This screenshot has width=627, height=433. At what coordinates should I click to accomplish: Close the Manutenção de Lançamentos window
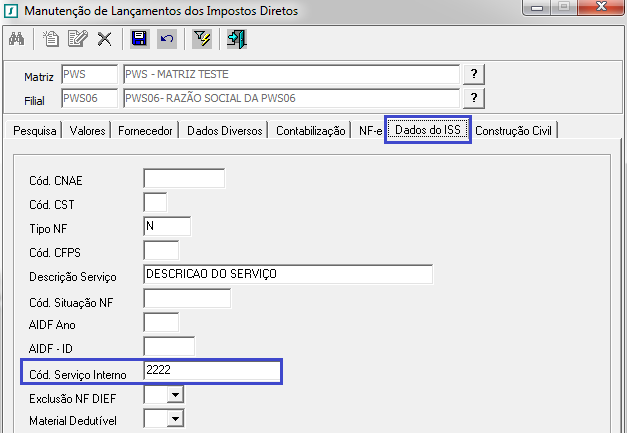(601, 7)
